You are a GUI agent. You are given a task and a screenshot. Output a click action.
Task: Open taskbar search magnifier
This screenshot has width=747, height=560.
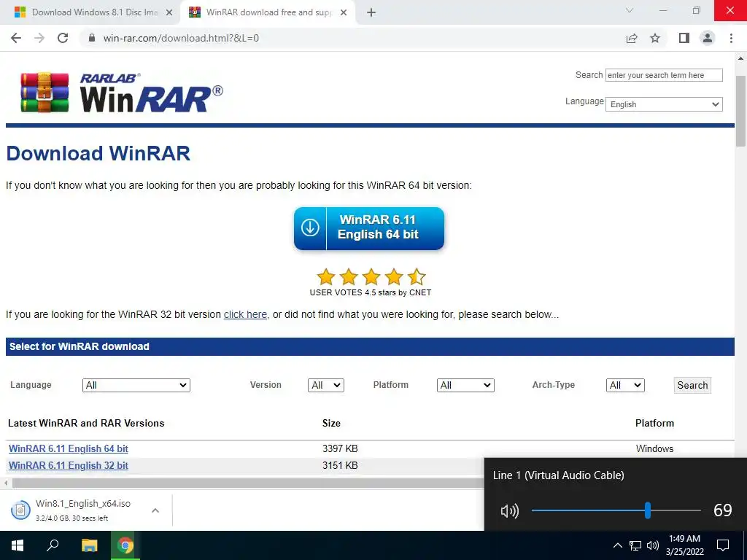53,545
